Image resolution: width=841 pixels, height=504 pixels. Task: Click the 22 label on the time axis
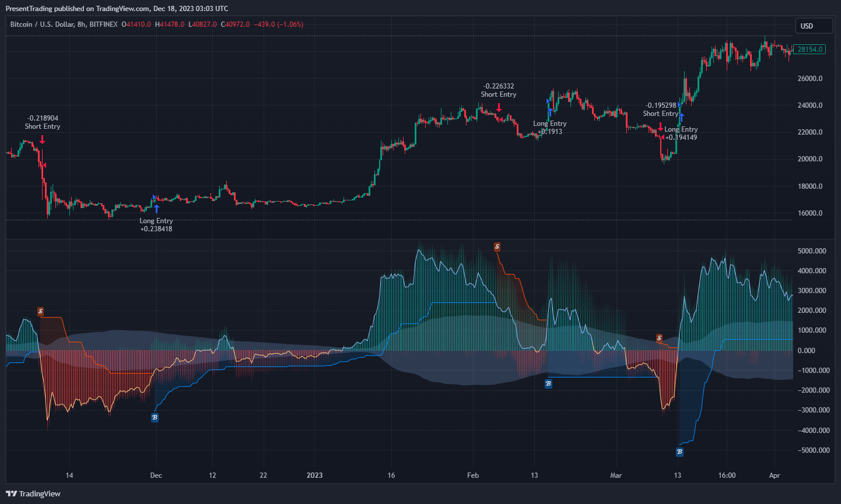(264, 475)
